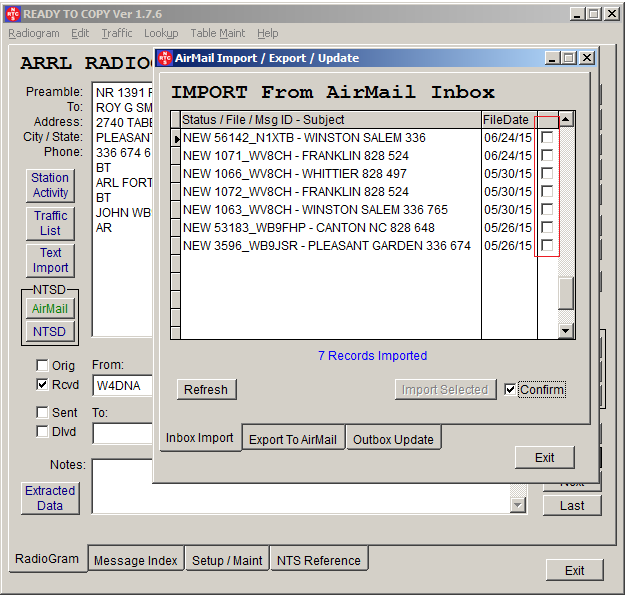
Task: Switch to Outbox Update tab
Action: (393, 439)
